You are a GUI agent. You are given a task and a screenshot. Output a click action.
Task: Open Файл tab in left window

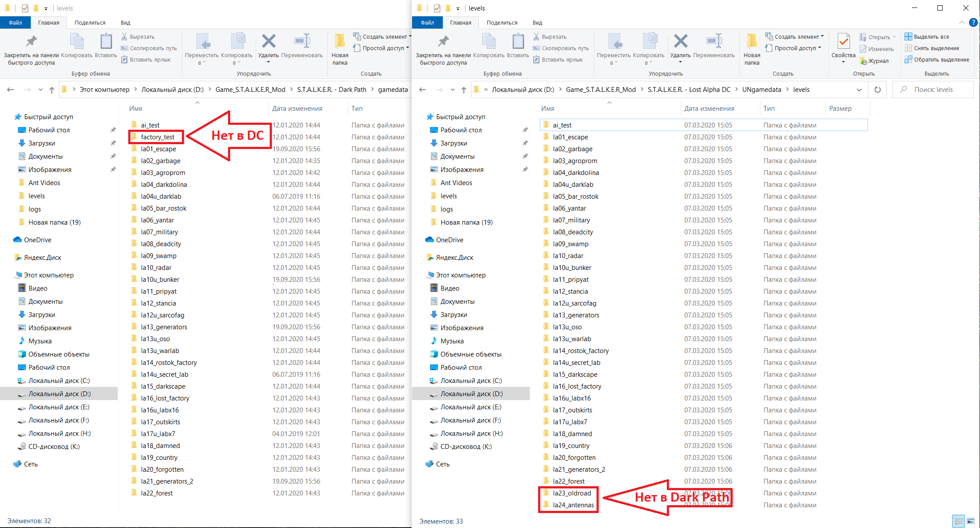pyautogui.click(x=15, y=22)
